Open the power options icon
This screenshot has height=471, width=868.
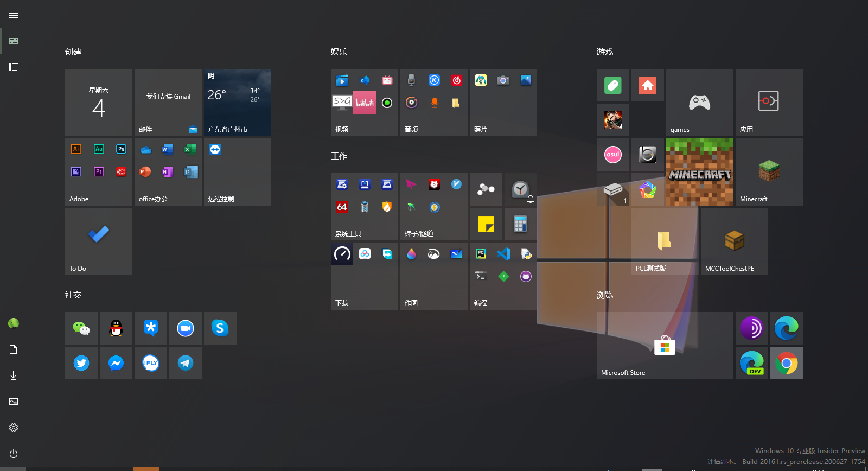[14, 454]
